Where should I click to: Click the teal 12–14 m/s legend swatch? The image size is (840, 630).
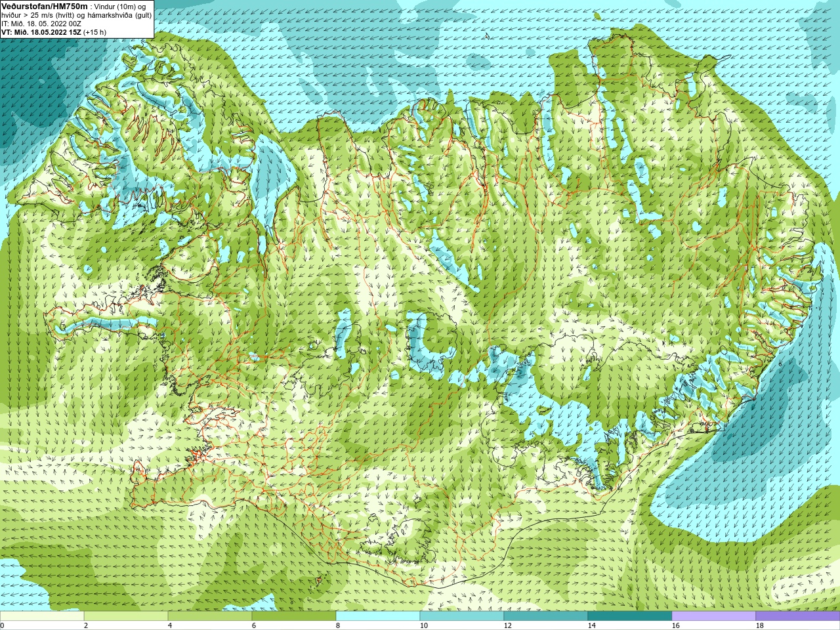[546, 616]
